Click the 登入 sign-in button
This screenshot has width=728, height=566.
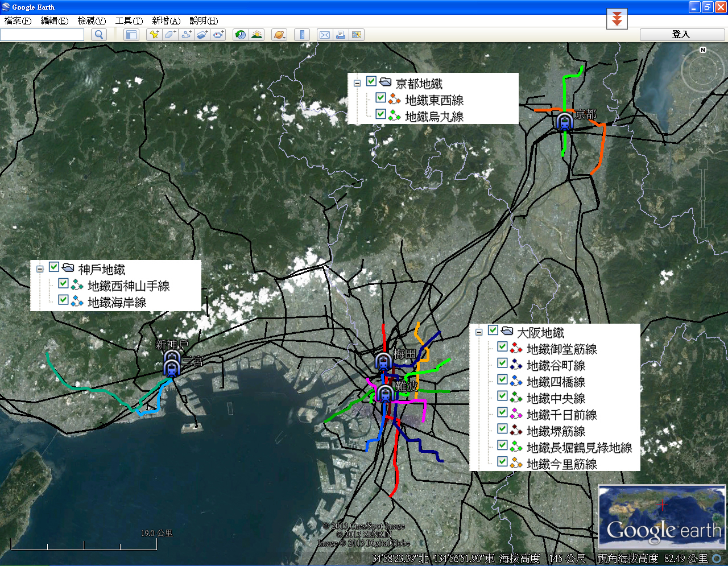[x=681, y=35]
